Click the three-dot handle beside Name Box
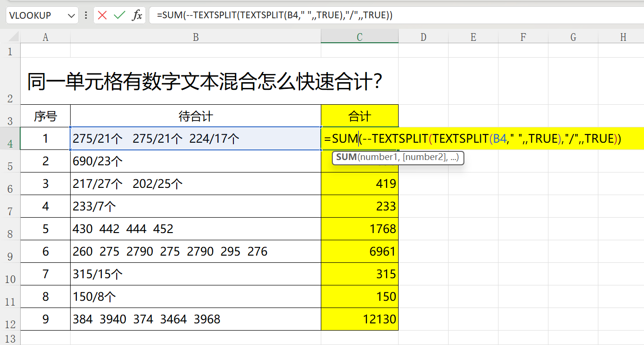Screen dimensions: 644x345 pos(86,15)
